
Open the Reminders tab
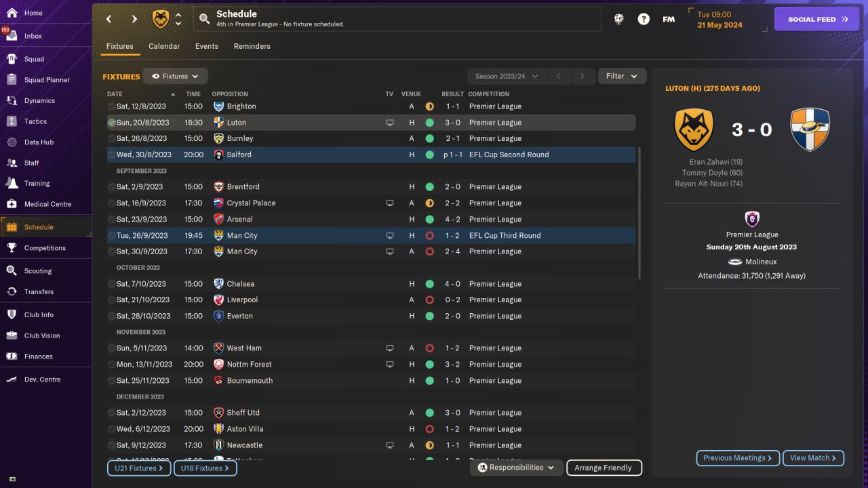click(x=252, y=46)
